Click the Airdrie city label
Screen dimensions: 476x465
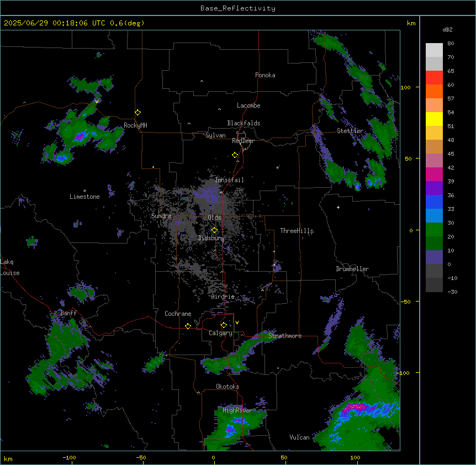(223, 297)
